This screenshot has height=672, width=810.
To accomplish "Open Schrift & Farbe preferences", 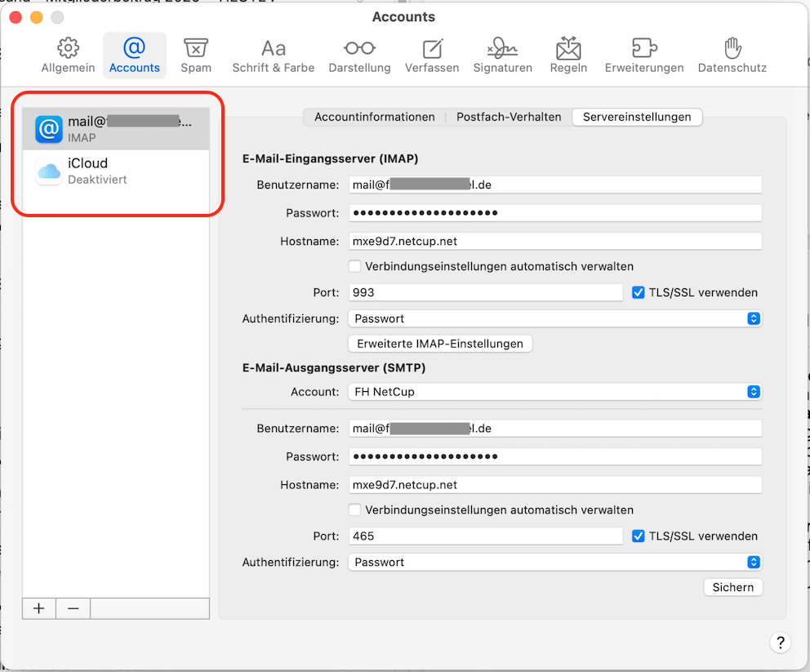I will (273, 56).
